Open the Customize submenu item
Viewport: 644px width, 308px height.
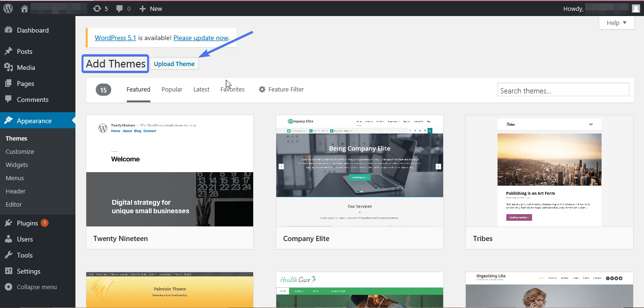pyautogui.click(x=20, y=151)
